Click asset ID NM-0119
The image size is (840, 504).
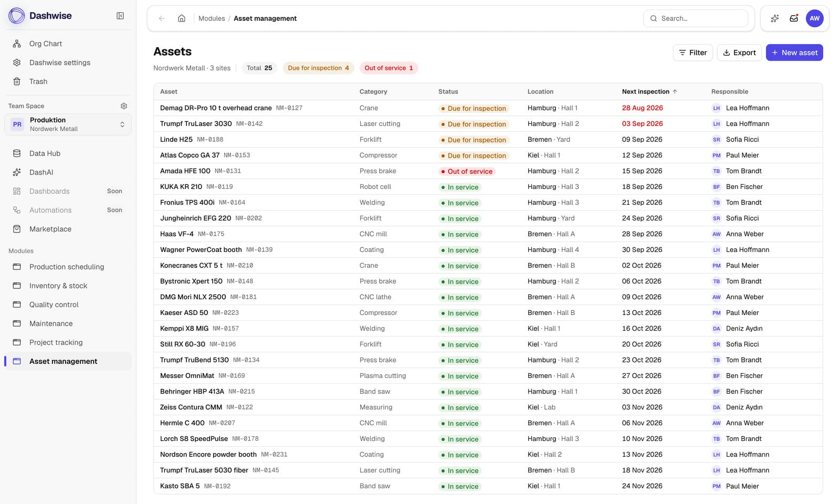(x=219, y=186)
